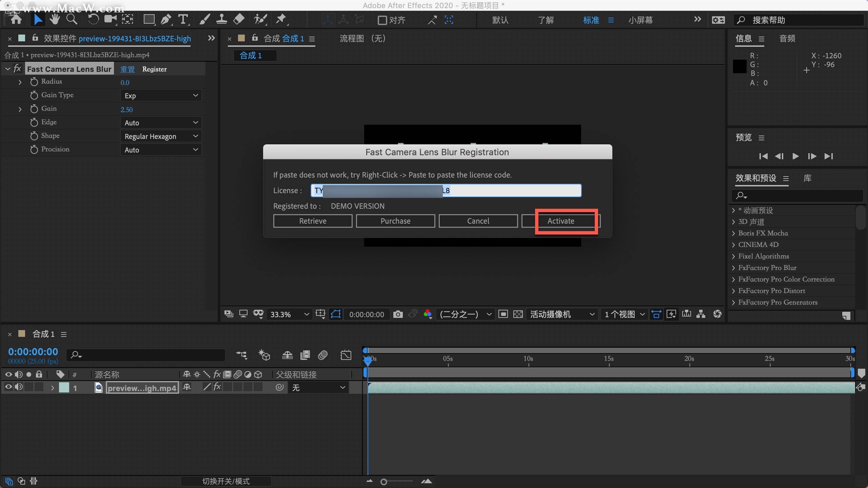
Task: Select the Zoom tool
Action: click(72, 19)
